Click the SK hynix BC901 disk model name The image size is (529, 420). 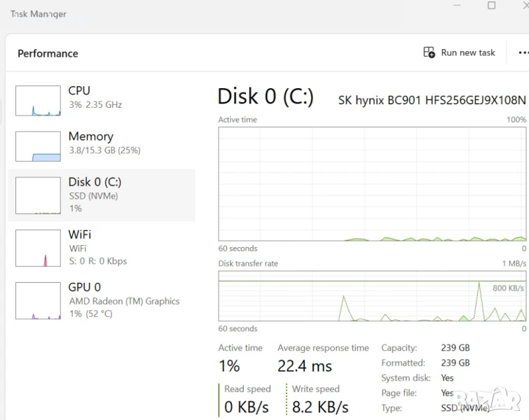(x=431, y=100)
